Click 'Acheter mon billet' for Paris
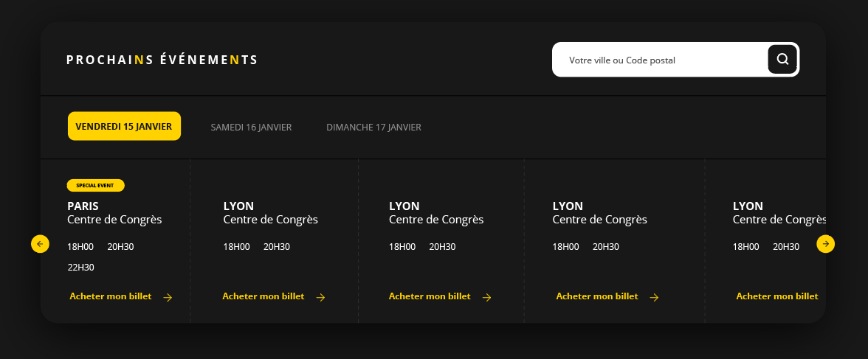Viewport: 868px width, 359px height. 111,296
